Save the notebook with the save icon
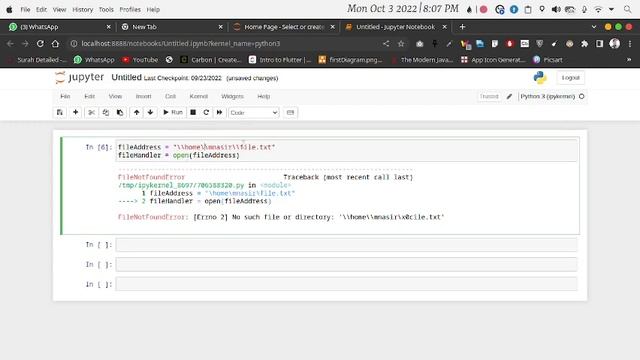 tap(60, 112)
